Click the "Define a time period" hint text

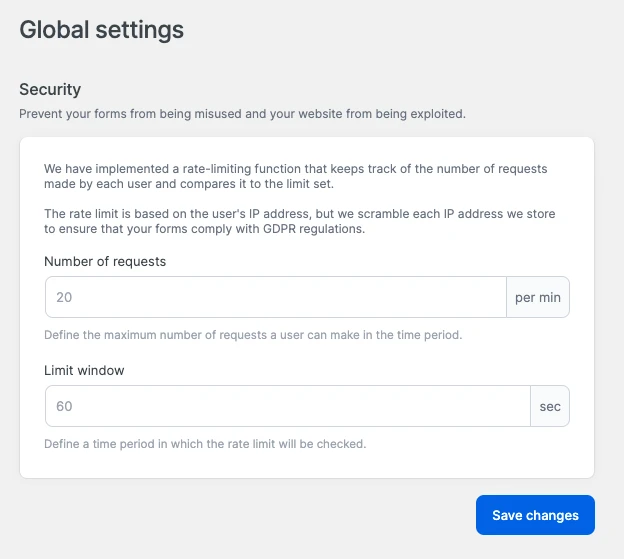click(205, 444)
